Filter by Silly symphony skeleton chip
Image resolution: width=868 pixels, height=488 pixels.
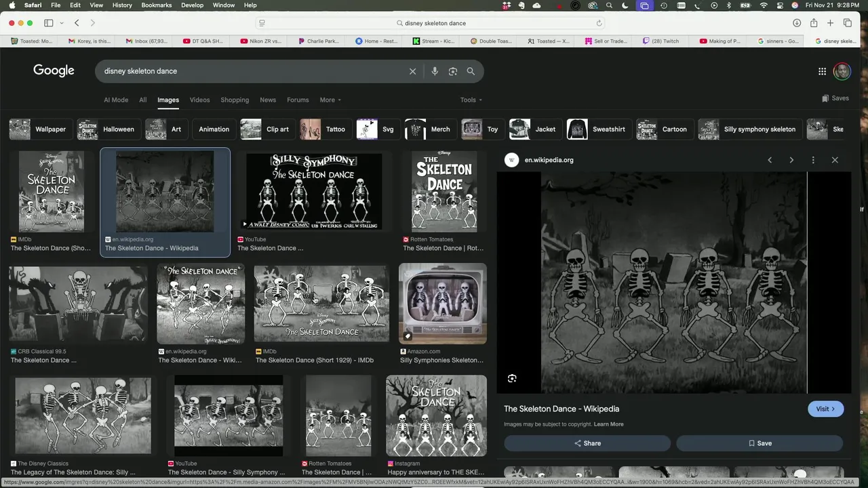point(750,129)
